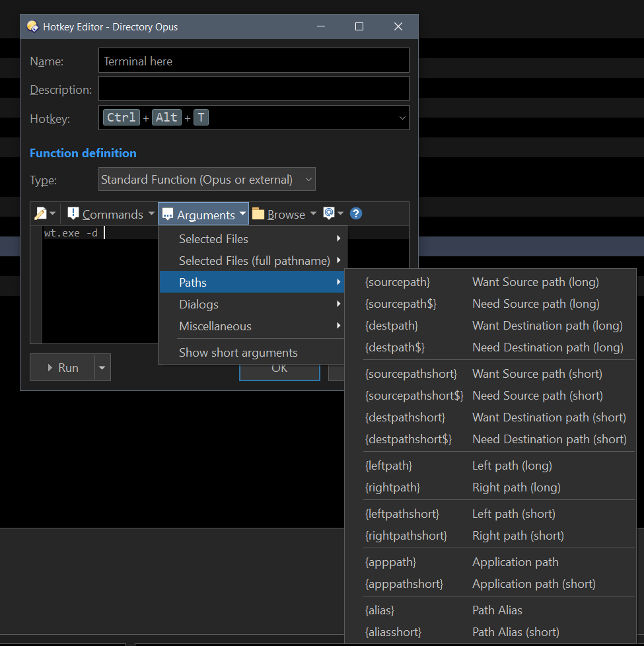Select the Alt key in hotkey field
Image resolution: width=644 pixels, height=646 pixels.
point(166,118)
